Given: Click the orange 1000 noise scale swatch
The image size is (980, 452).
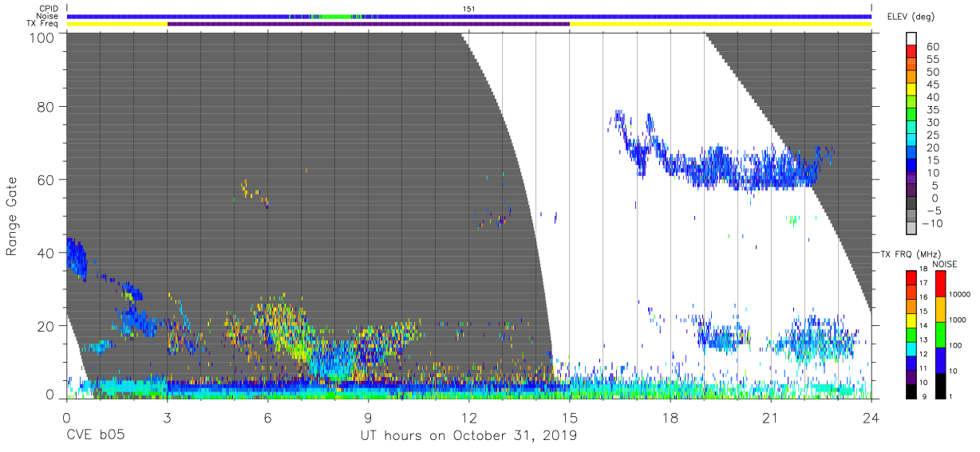Looking at the screenshot, I should click(x=942, y=309).
